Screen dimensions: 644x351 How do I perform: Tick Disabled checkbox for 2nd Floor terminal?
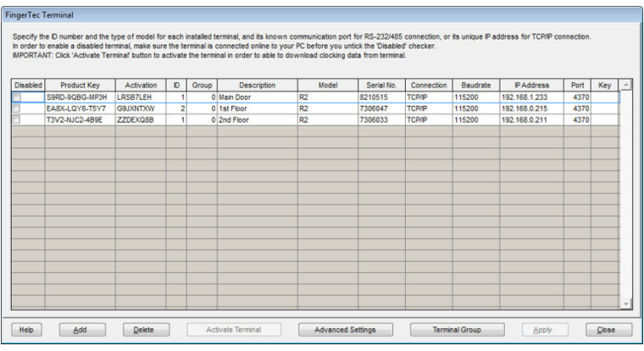coord(16,120)
